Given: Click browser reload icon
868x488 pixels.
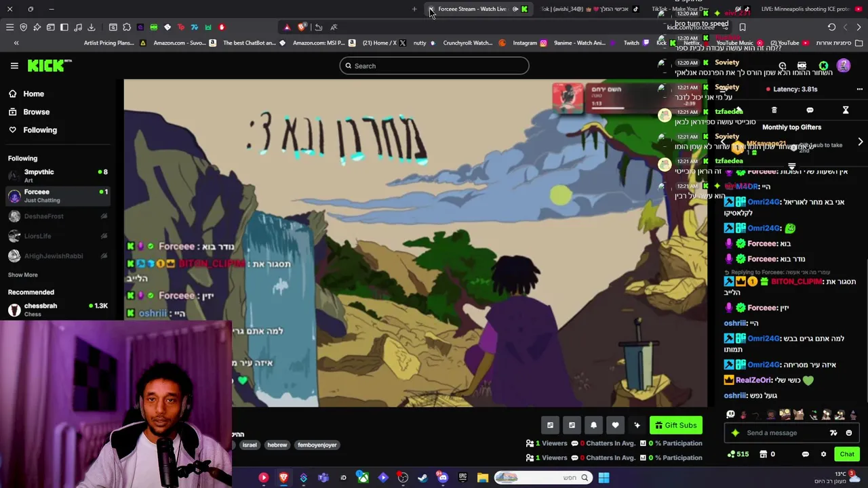Looking at the screenshot, I should [831, 27].
